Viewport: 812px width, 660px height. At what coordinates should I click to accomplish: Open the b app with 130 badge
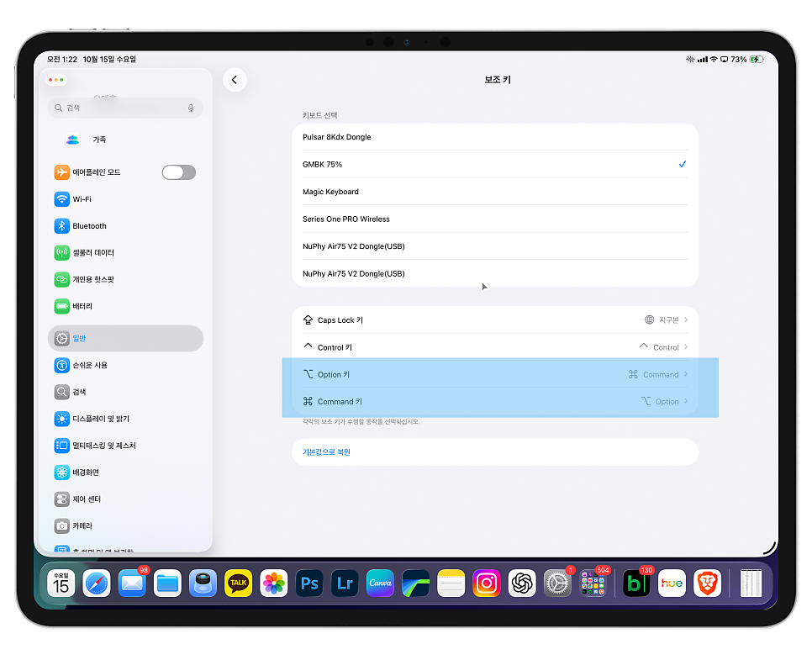636,583
